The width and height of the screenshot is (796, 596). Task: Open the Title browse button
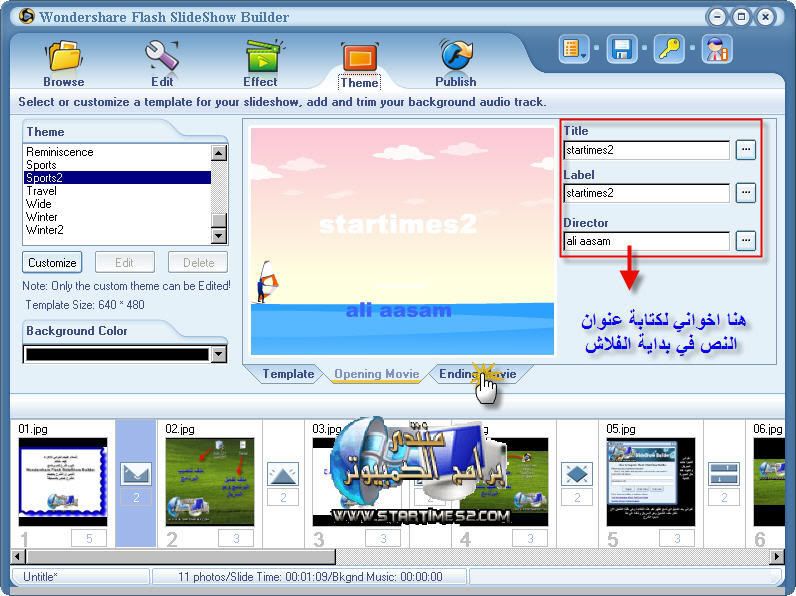746,150
